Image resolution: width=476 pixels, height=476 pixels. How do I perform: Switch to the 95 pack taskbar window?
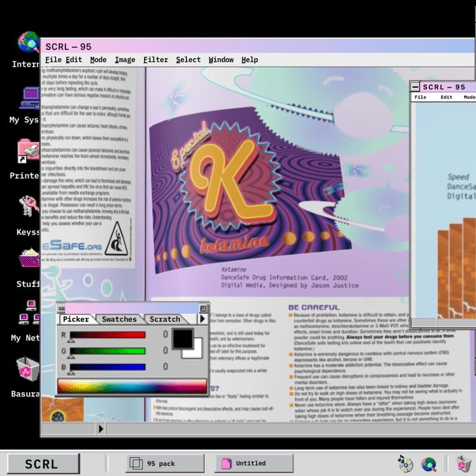pyautogui.click(x=165, y=463)
